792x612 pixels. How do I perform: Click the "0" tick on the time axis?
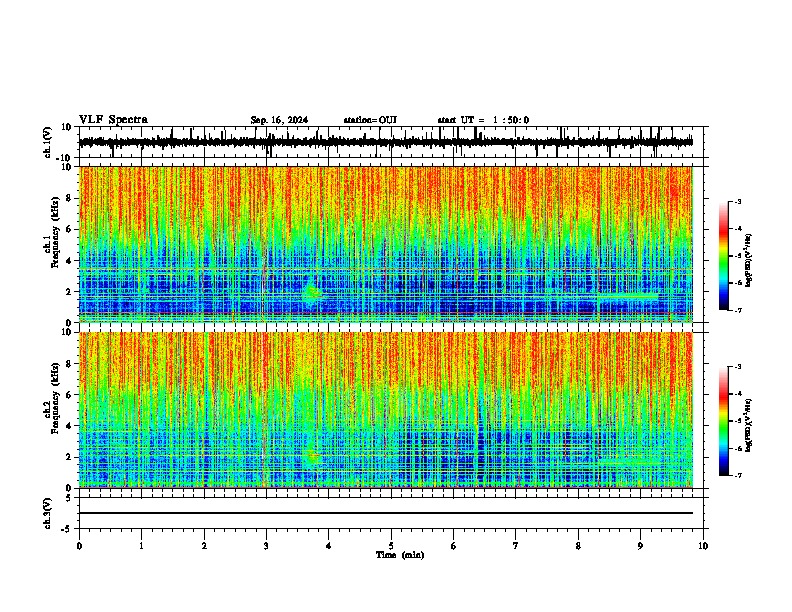tap(79, 546)
